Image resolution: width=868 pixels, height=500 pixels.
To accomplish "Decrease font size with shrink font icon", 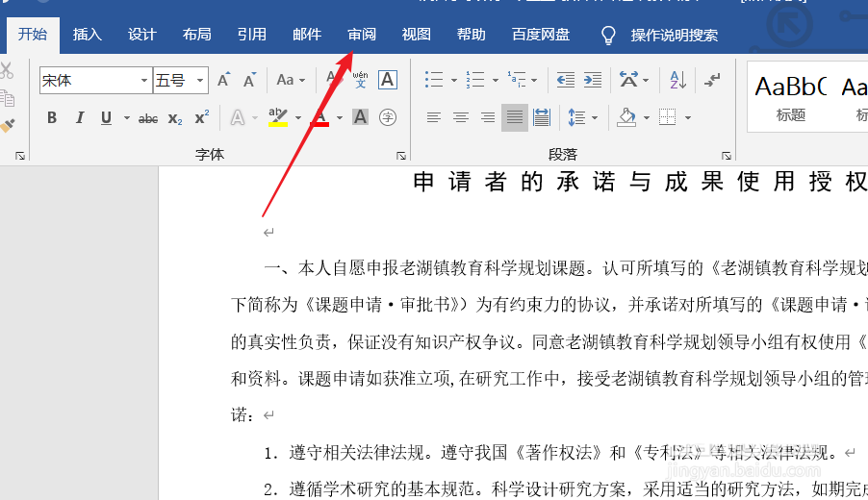I will (x=249, y=80).
